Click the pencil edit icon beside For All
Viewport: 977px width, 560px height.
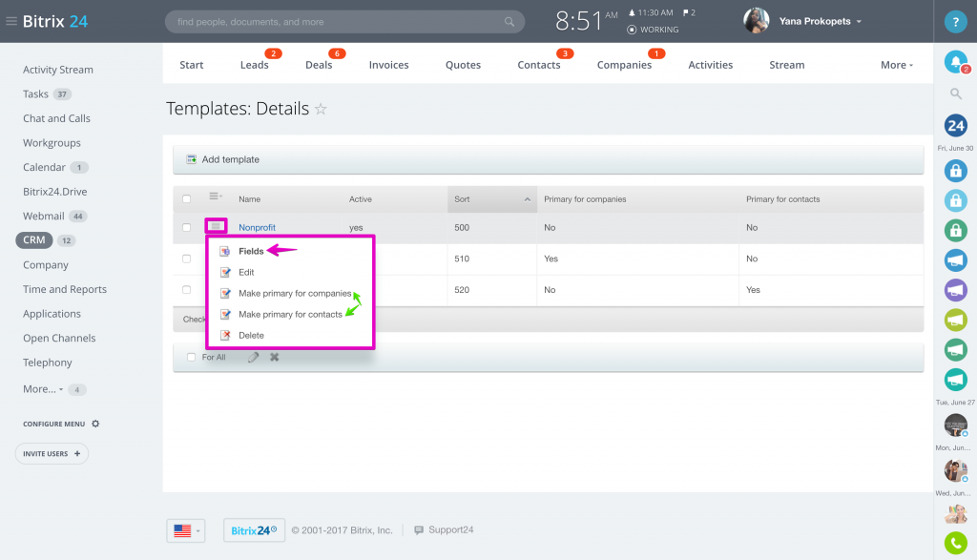(x=253, y=357)
